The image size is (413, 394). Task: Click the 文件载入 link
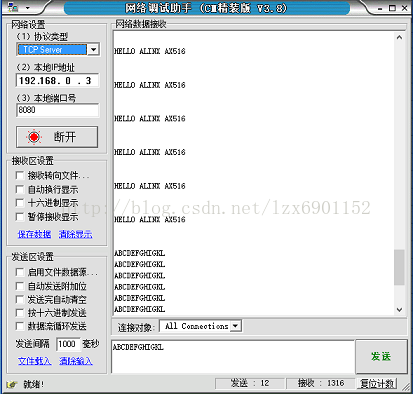(35, 361)
